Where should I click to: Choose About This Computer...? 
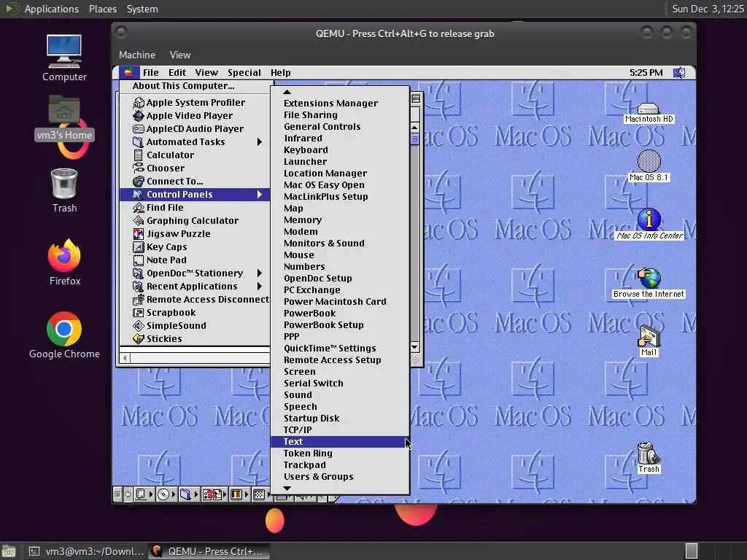click(195, 86)
